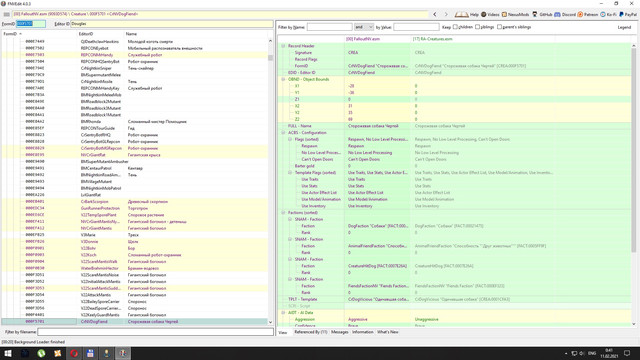
Task: Sort by the EditorID column header
Action: [100, 34]
